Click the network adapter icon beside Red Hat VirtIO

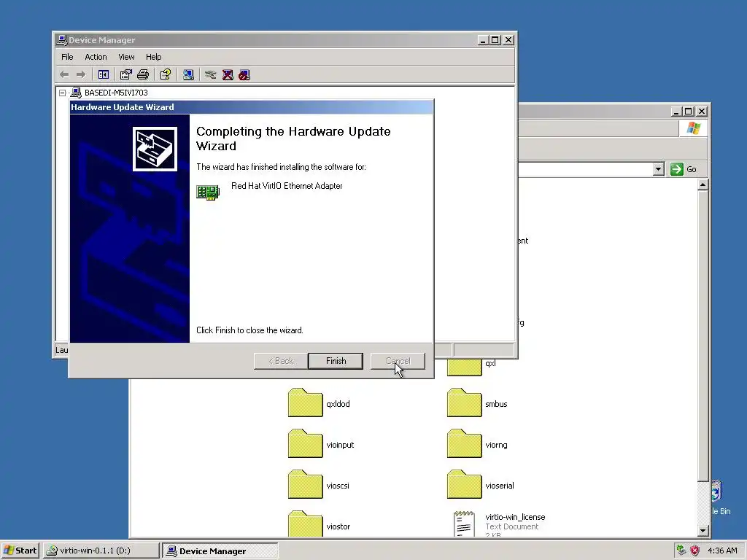[x=208, y=192]
